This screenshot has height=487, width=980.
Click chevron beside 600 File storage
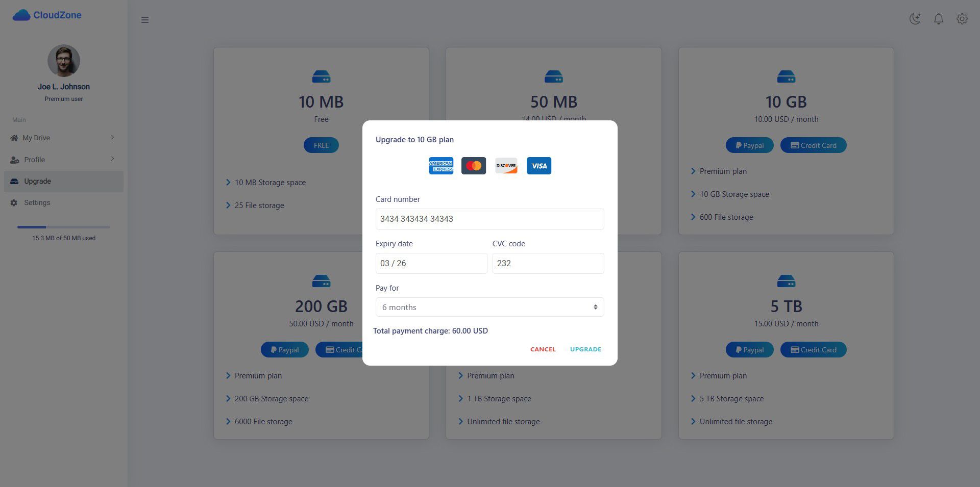[693, 217]
